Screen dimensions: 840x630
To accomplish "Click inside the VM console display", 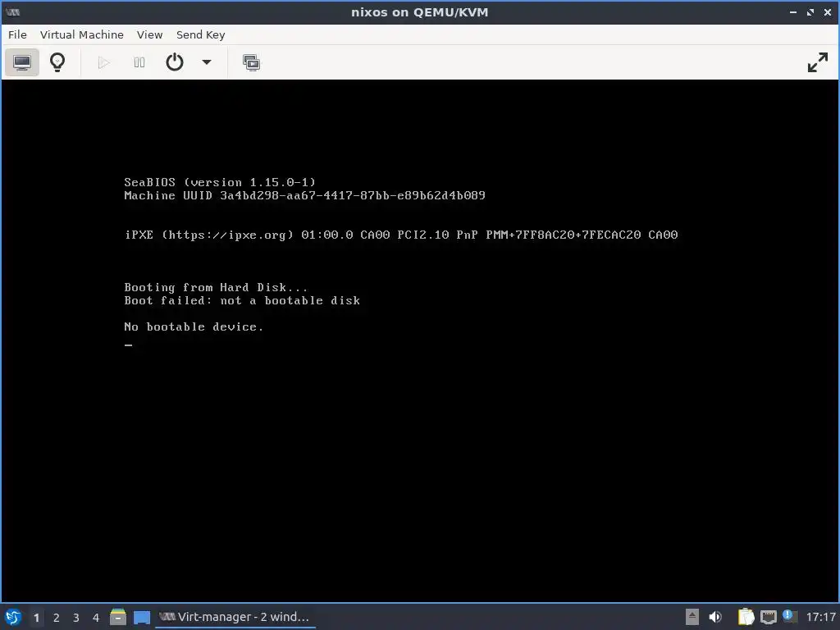I will (x=420, y=340).
